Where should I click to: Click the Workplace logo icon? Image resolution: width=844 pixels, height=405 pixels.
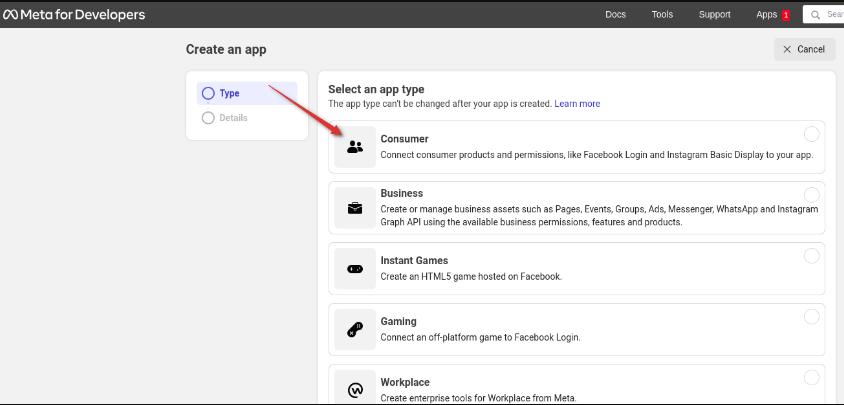355,389
